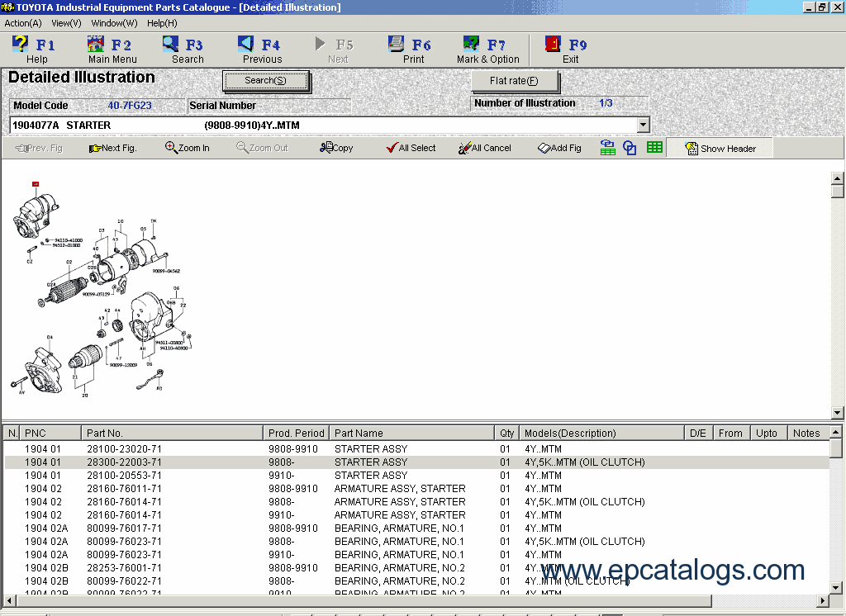The height and width of the screenshot is (616, 846).
Task: Click horizontal scrollbar left arrow
Action: click(9, 600)
